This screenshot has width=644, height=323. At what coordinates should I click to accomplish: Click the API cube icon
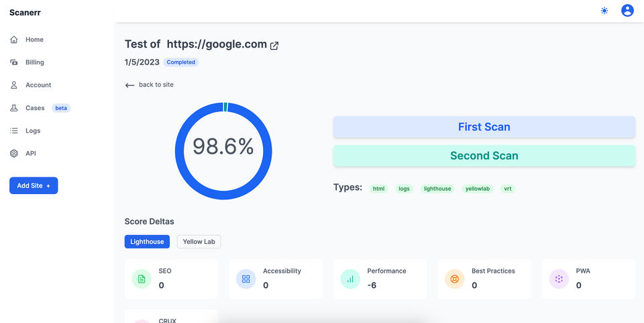pyautogui.click(x=14, y=153)
